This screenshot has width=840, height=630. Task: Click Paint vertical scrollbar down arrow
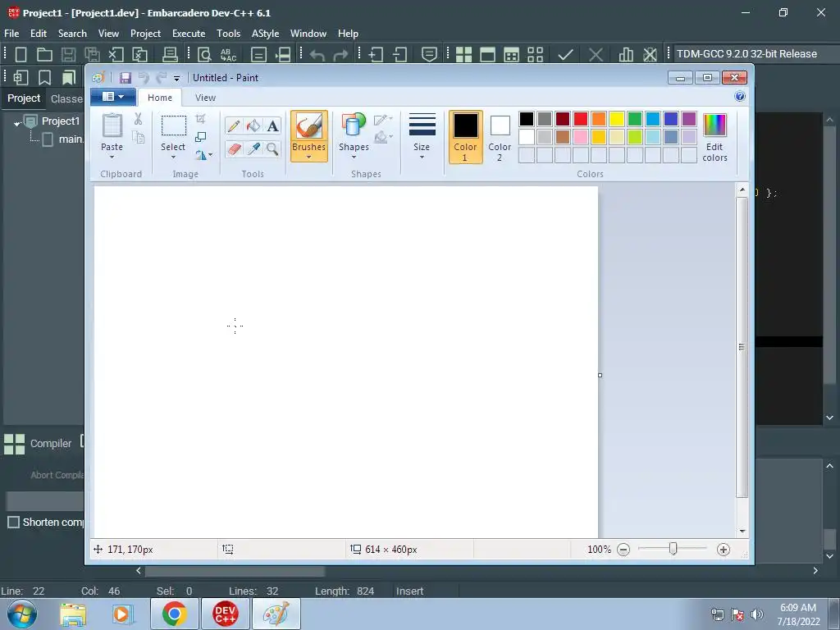742,531
